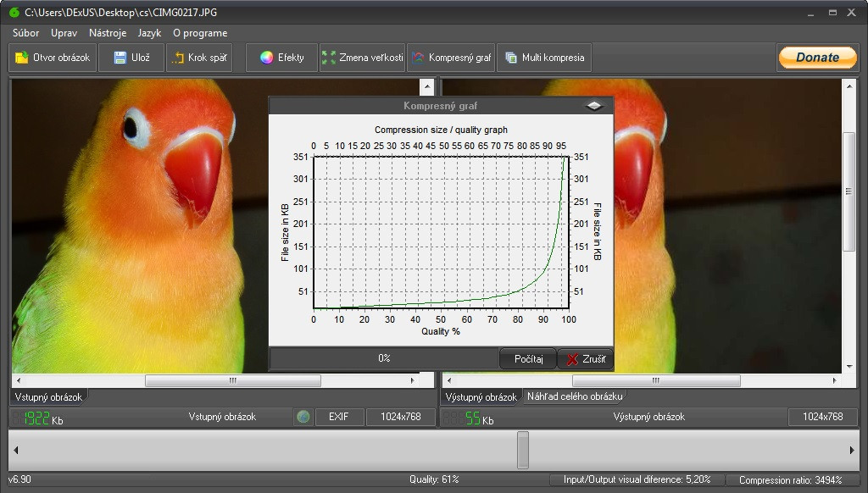This screenshot has width=868, height=493.
Task: Click the quality slider right arrow
Action: [852, 450]
